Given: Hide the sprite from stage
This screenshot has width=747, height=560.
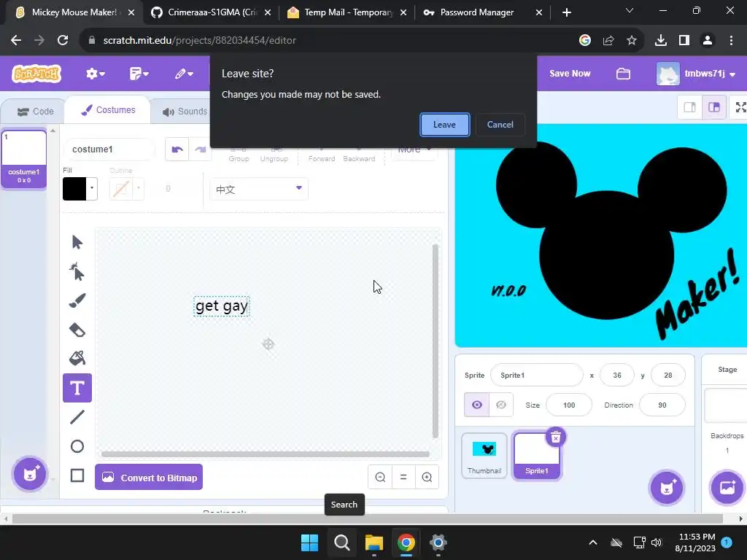Looking at the screenshot, I should pyautogui.click(x=501, y=405).
